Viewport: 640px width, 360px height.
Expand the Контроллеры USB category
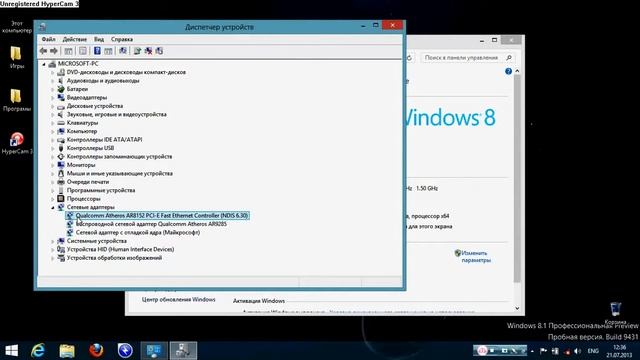point(53,148)
